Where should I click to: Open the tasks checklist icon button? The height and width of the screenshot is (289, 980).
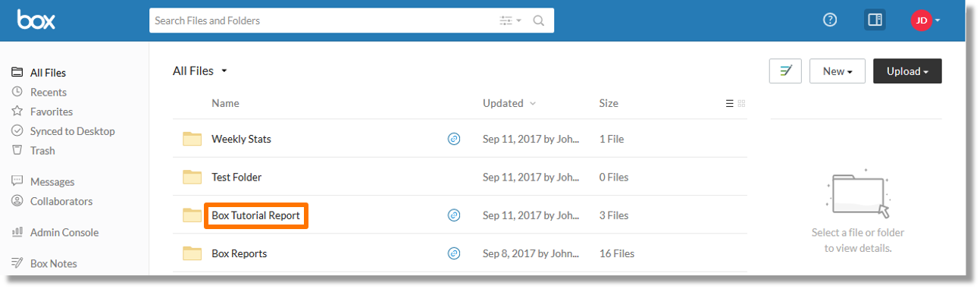[785, 71]
